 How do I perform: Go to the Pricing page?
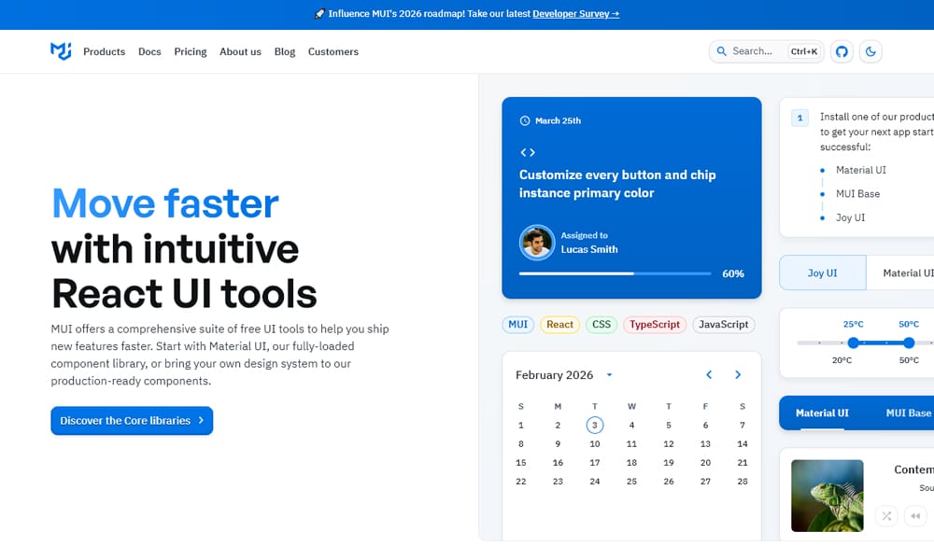[191, 51]
